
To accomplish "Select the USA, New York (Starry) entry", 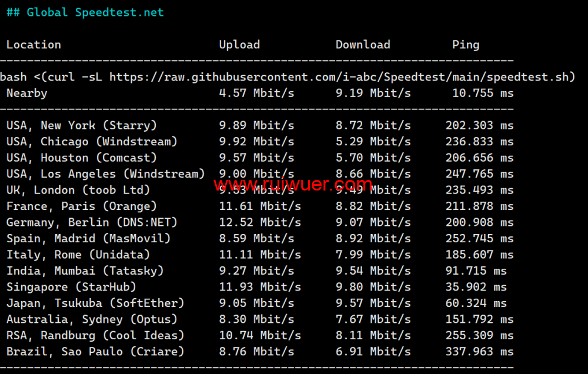I will 82,125.
